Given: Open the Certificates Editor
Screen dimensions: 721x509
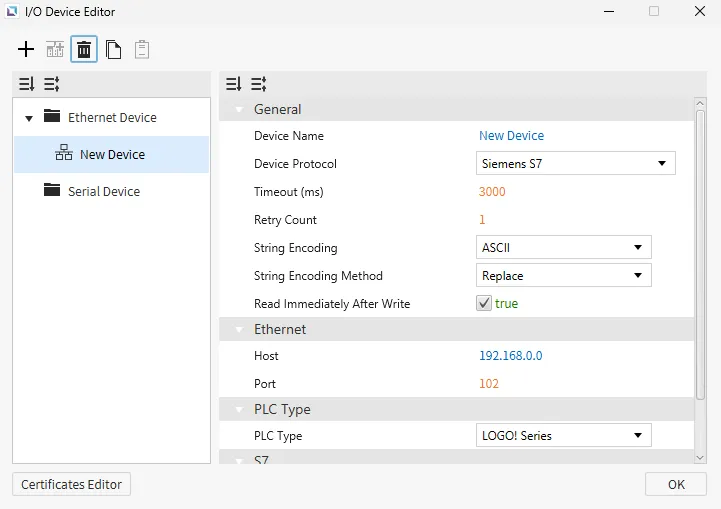Looking at the screenshot, I should (71, 484).
